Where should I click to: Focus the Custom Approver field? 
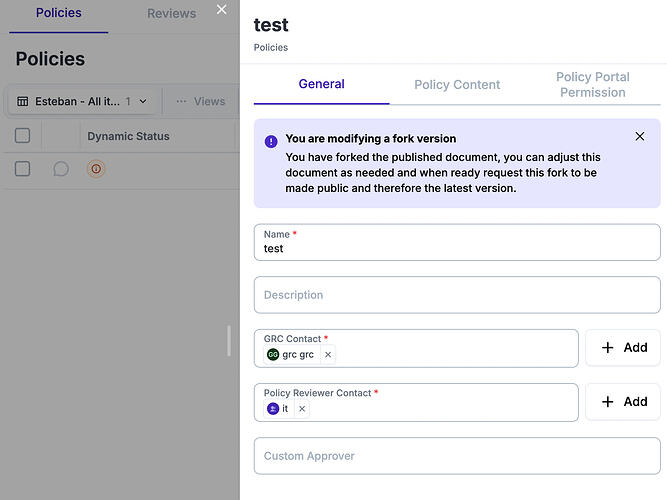(x=457, y=456)
